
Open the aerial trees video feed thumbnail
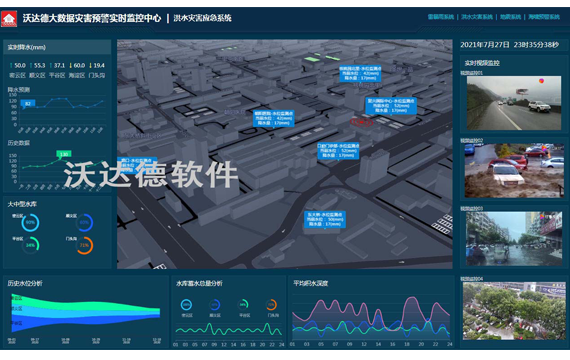(514, 311)
